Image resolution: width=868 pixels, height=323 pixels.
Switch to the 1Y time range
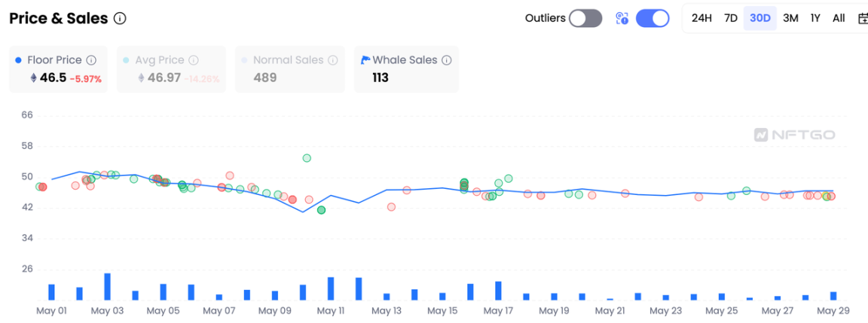(x=815, y=18)
